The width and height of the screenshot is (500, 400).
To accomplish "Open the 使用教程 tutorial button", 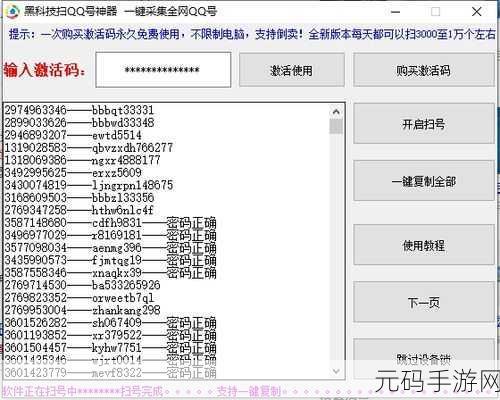I will pos(423,245).
